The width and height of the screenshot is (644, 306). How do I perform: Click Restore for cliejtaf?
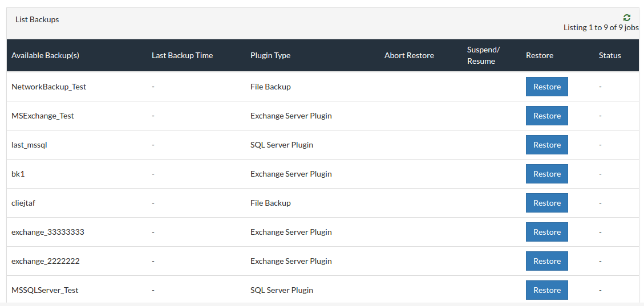coord(546,203)
